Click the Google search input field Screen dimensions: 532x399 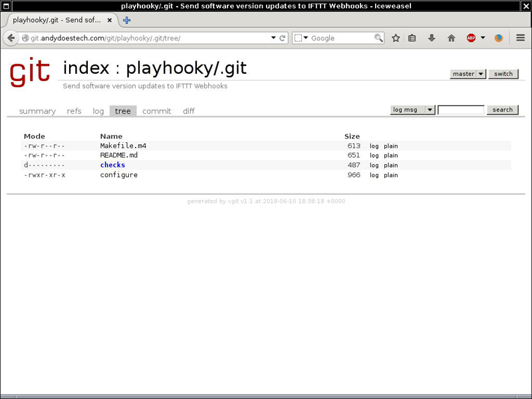pyautogui.click(x=341, y=38)
